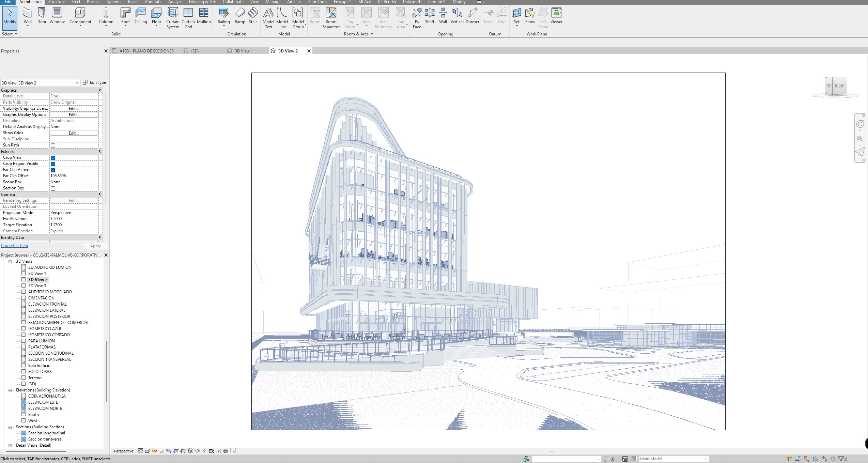Select the Dormer opening tool
868x463 pixels.
tap(472, 16)
